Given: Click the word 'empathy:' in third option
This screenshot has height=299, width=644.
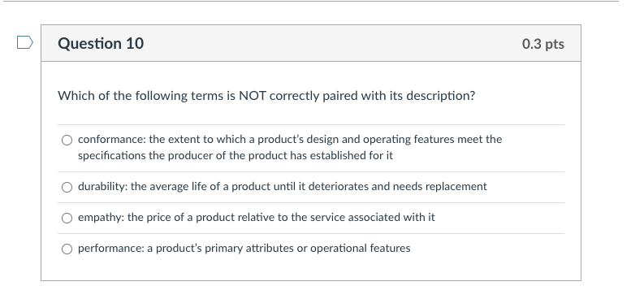Looking at the screenshot, I should pyautogui.click(x=101, y=218).
